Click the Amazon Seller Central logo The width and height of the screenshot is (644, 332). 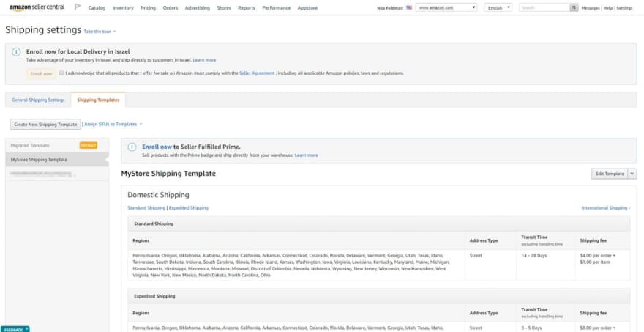(37, 7)
